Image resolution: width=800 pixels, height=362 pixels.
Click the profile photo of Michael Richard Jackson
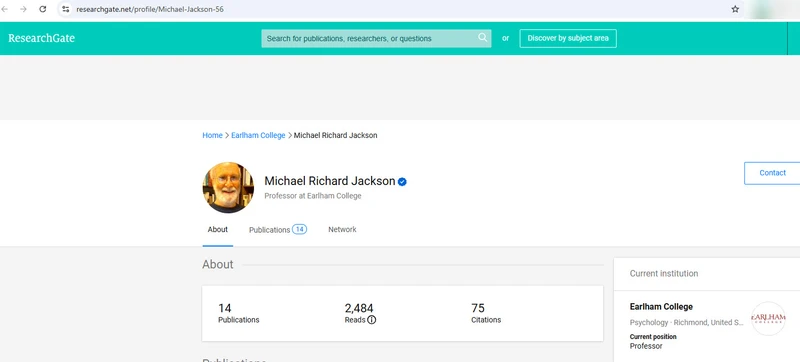point(228,187)
